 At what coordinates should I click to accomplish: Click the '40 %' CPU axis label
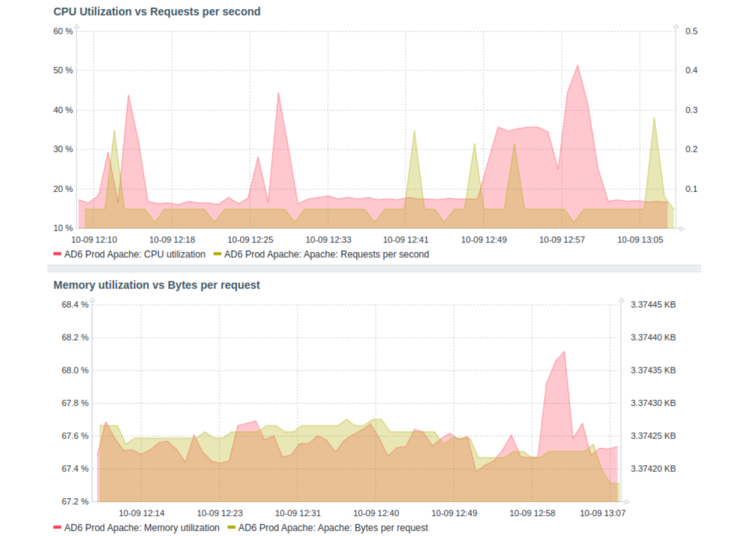(x=63, y=110)
